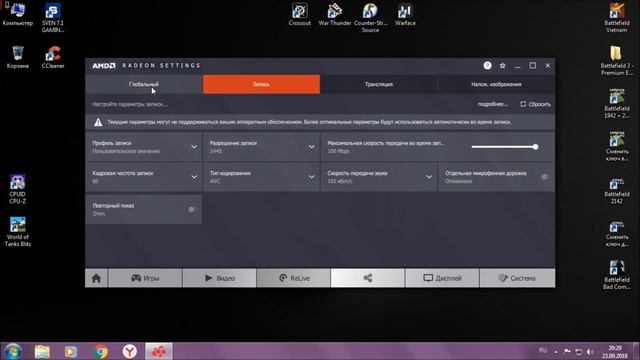The height and width of the screenshot is (360, 640).
Task: Open the Система section
Action: tap(517, 278)
